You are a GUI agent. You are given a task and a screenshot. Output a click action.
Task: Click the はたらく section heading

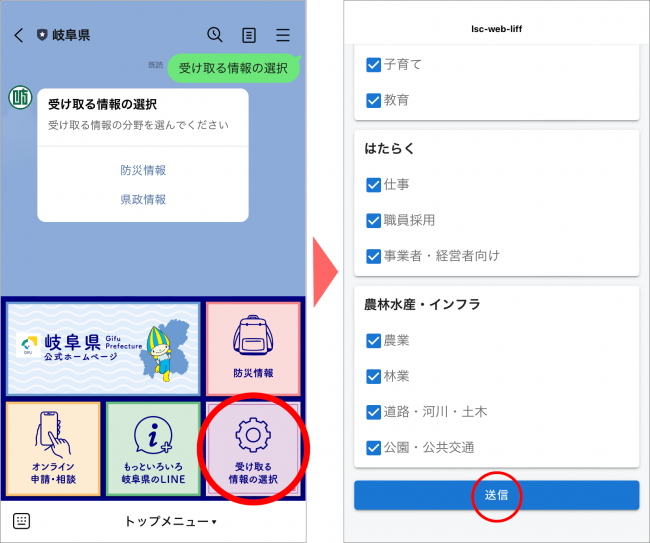coord(390,148)
